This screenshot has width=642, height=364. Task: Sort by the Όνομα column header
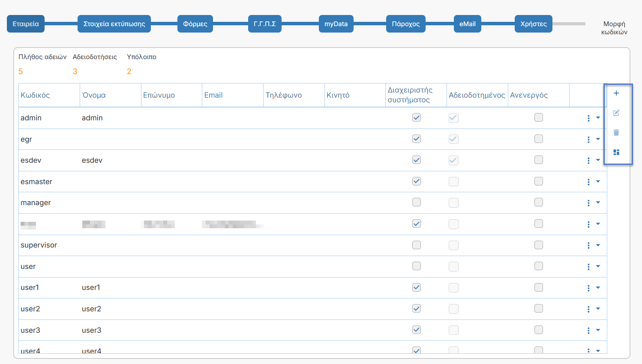(111, 95)
